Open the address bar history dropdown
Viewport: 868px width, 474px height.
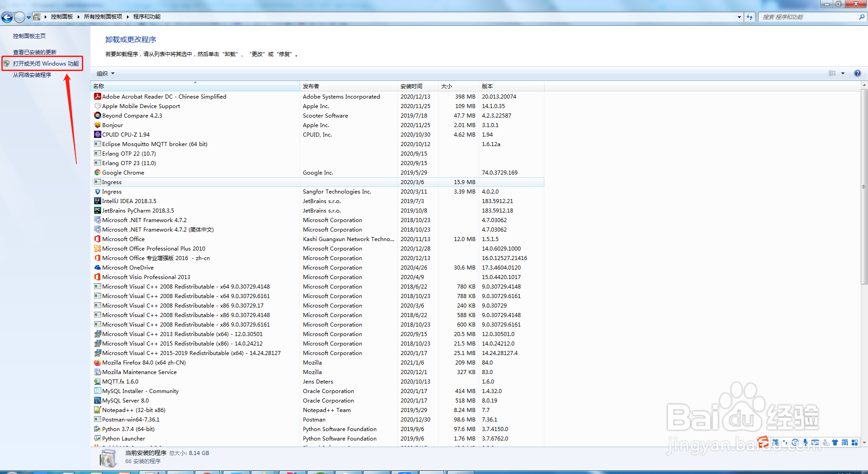pyautogui.click(x=739, y=17)
